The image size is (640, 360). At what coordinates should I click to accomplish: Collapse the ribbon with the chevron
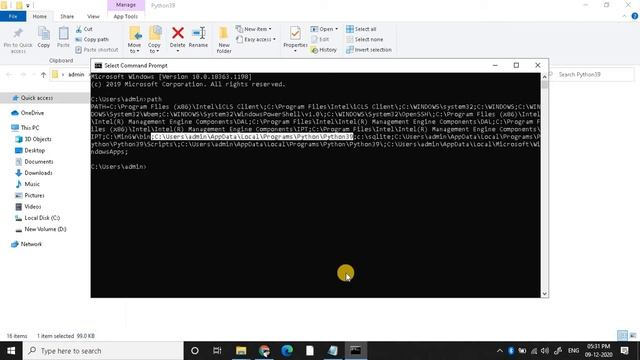[624, 16]
